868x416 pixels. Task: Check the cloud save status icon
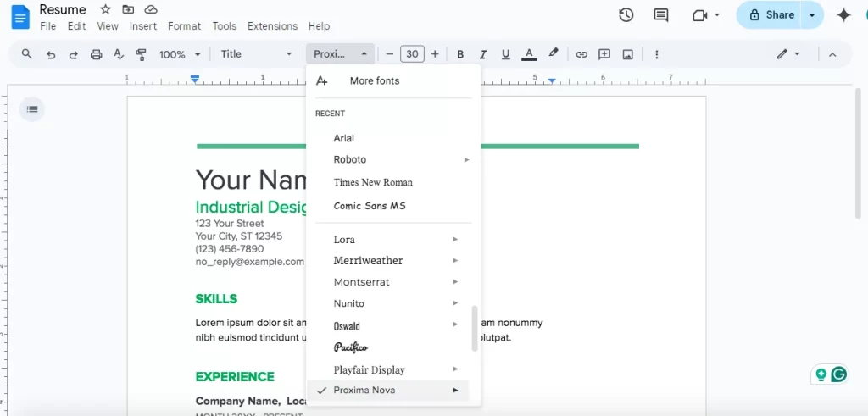[151, 8]
